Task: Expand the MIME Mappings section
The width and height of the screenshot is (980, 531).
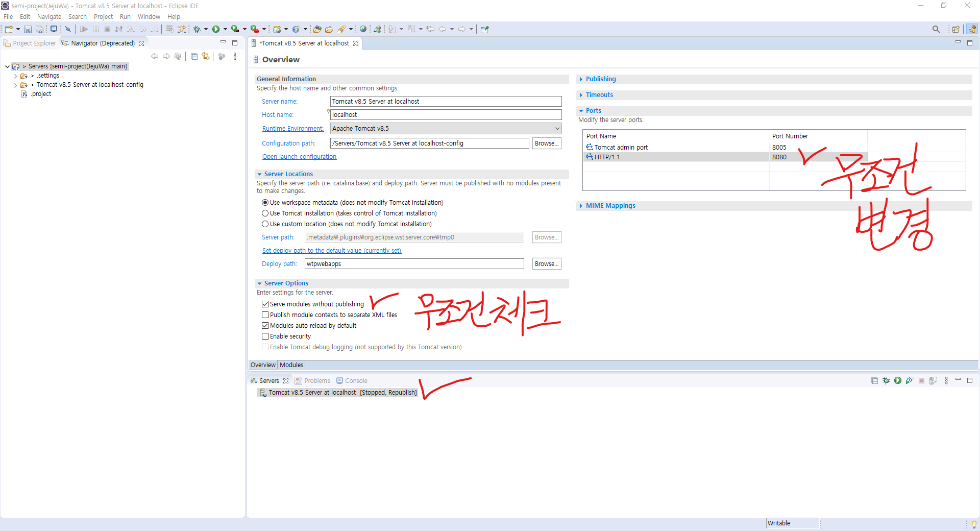Action: 581,206
